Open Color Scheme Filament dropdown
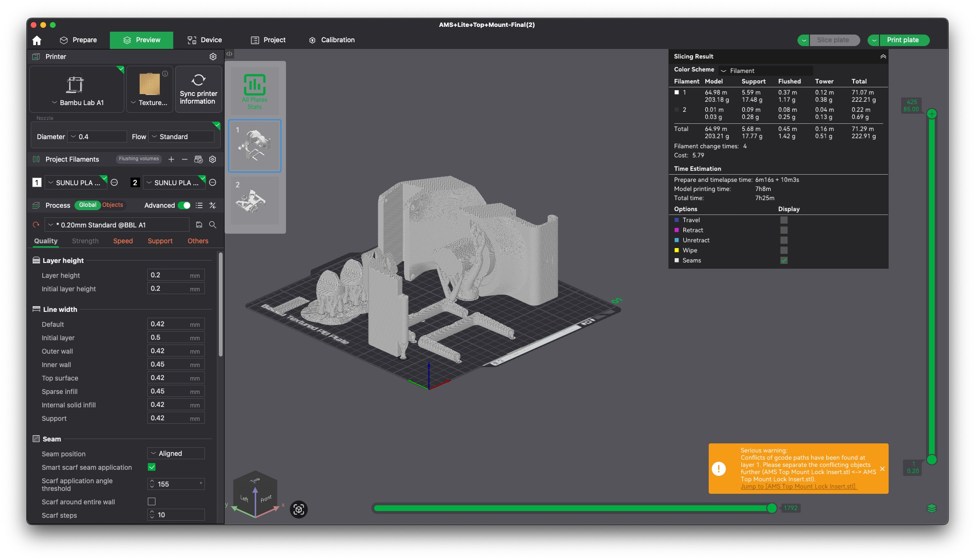The height and width of the screenshot is (560, 975). tap(766, 71)
